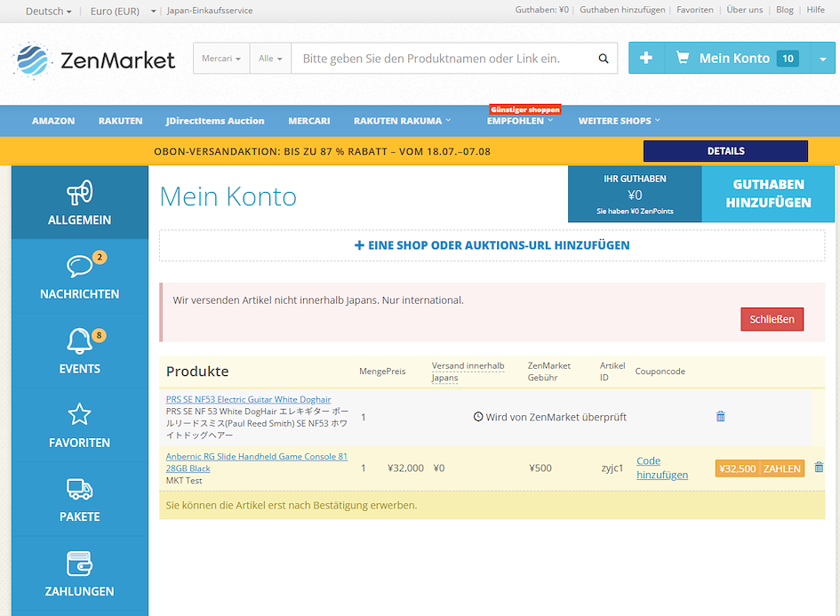
Task: Click the Japan-Einkaufsservice link
Action: tap(210, 11)
